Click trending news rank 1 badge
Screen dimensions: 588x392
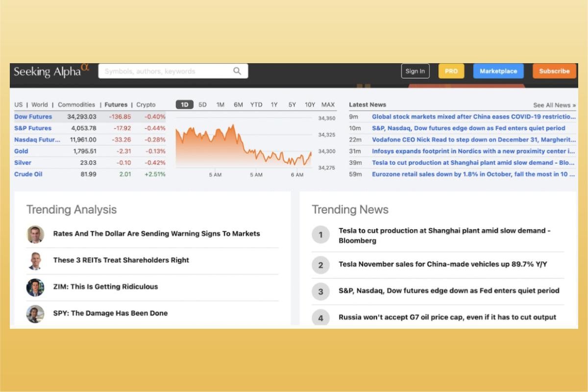[320, 235]
